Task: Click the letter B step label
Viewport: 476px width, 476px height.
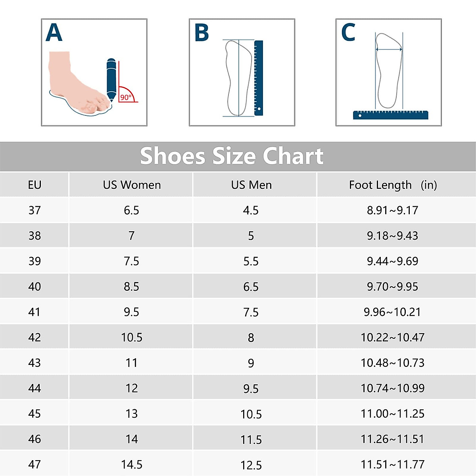Action: pos(202,33)
